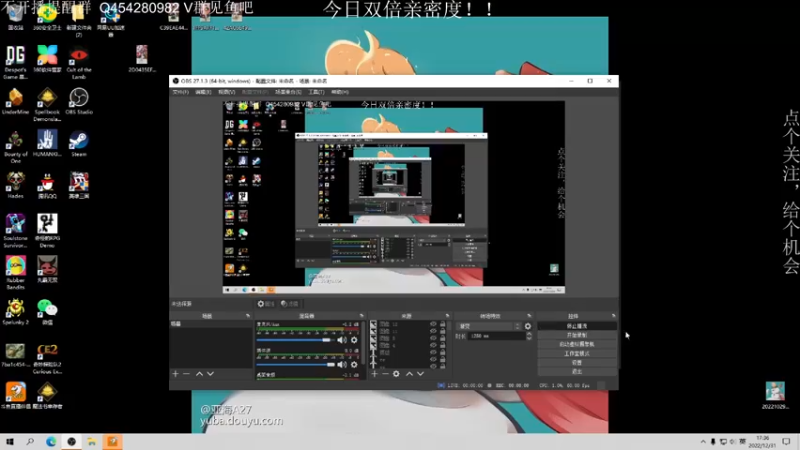The image size is (800, 450).
Task: Toggle visibility eye of the third source
Action: [433, 338]
